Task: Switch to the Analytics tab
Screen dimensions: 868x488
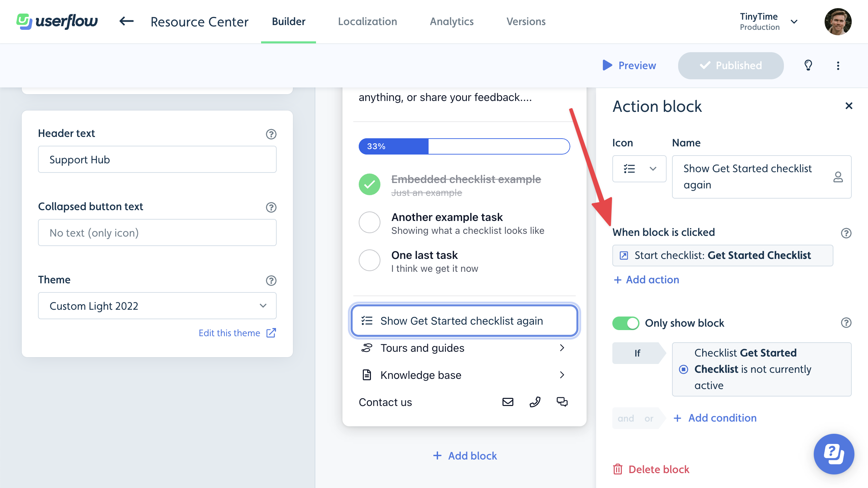Action: click(452, 21)
